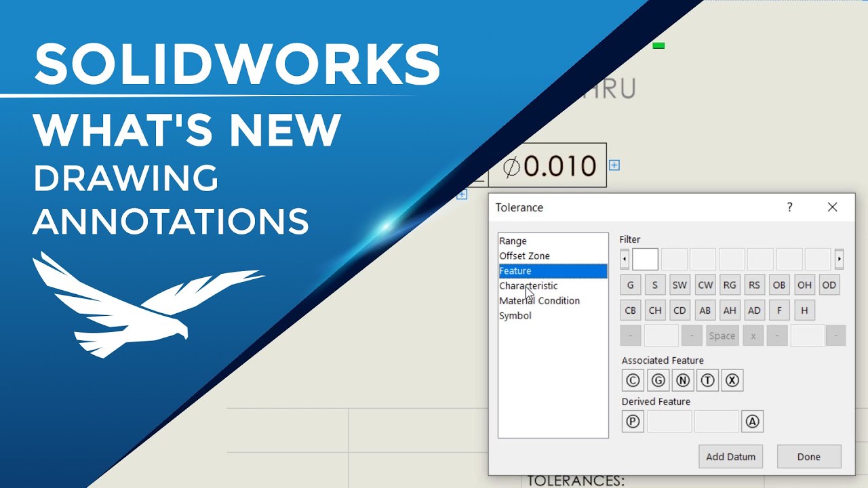Open help with the question mark button
The image size is (868, 488).
[789, 207]
